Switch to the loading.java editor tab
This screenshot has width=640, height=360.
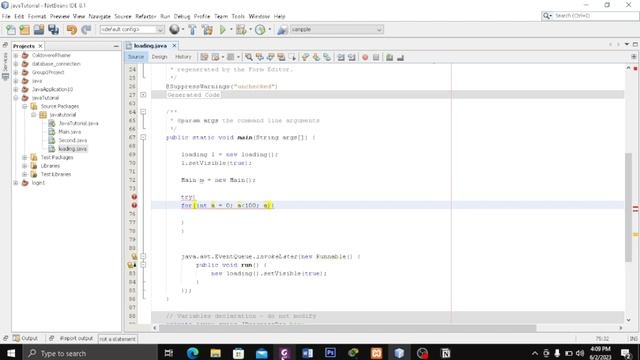coord(150,46)
